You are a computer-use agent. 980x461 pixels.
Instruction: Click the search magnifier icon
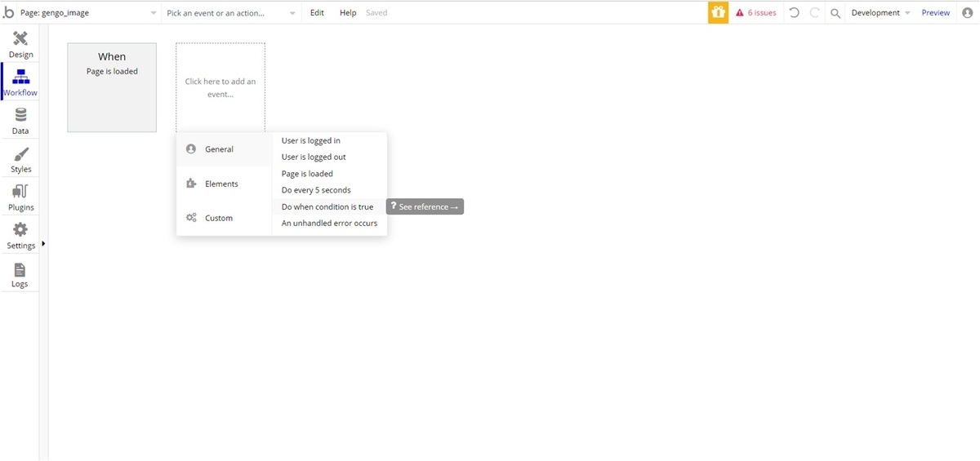tap(835, 13)
